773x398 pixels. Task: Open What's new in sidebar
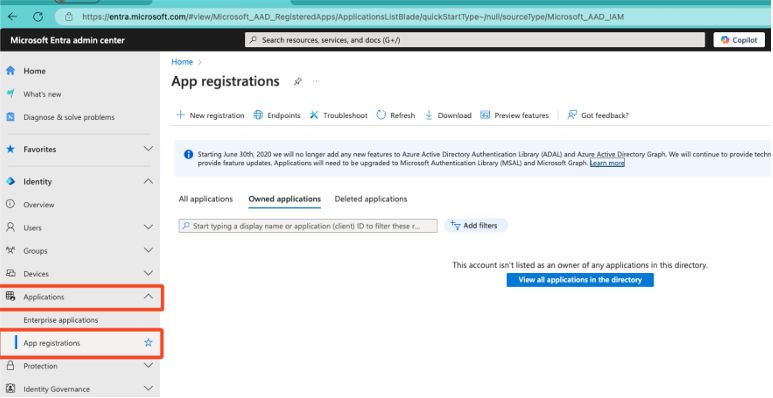point(42,94)
